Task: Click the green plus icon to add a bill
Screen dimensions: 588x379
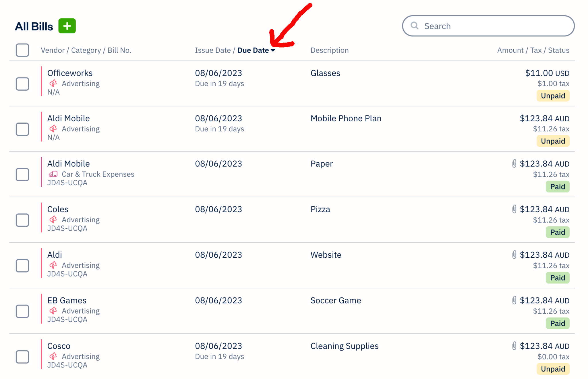Action: point(67,26)
